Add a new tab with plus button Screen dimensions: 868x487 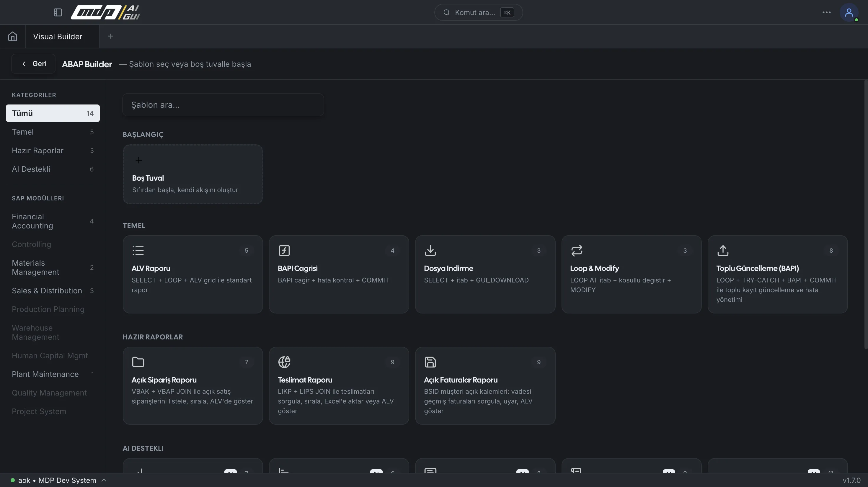[x=110, y=36]
